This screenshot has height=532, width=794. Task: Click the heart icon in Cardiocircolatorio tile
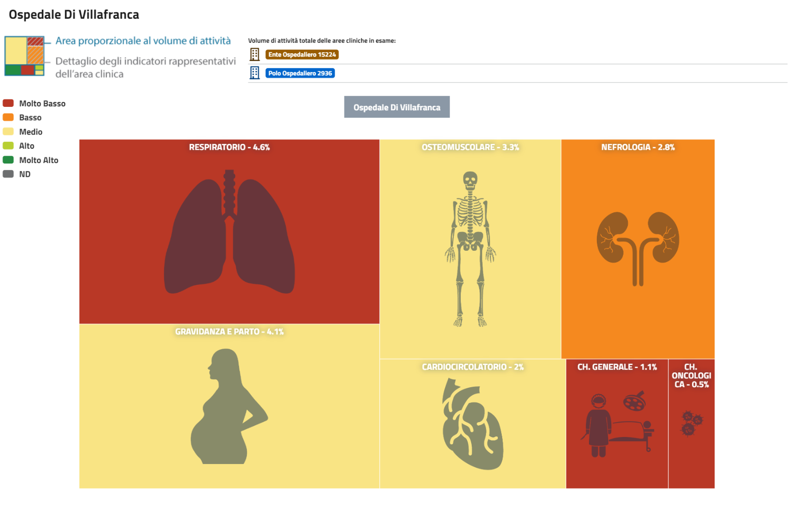tap(472, 424)
